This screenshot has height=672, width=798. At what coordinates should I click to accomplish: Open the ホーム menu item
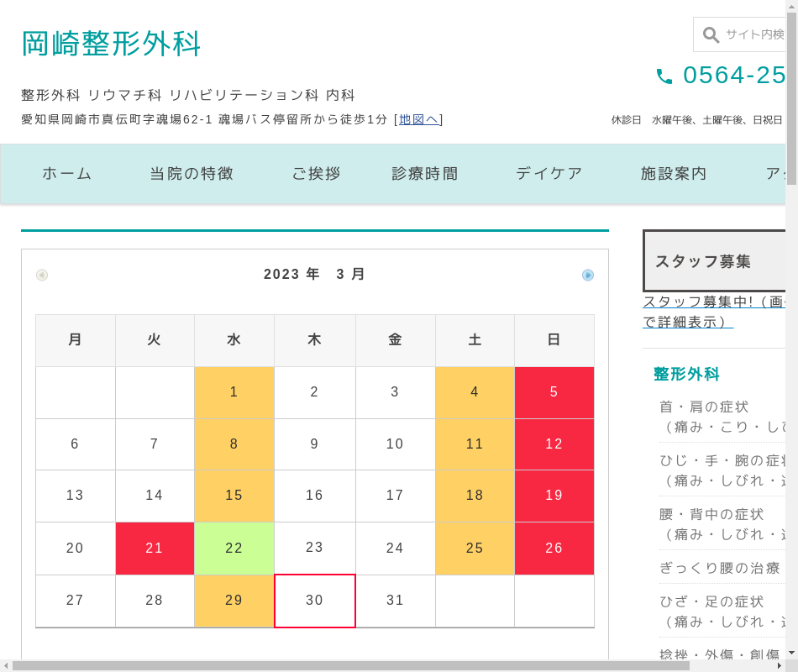(x=67, y=174)
